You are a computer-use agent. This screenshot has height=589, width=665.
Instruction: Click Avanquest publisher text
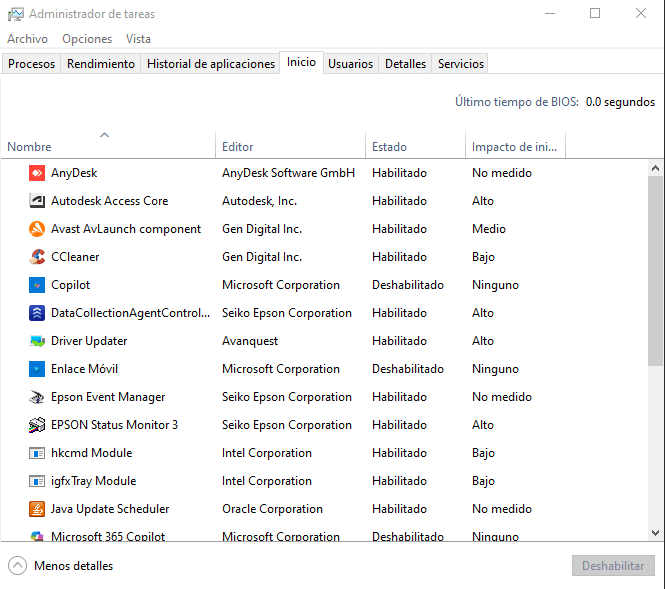pos(250,341)
